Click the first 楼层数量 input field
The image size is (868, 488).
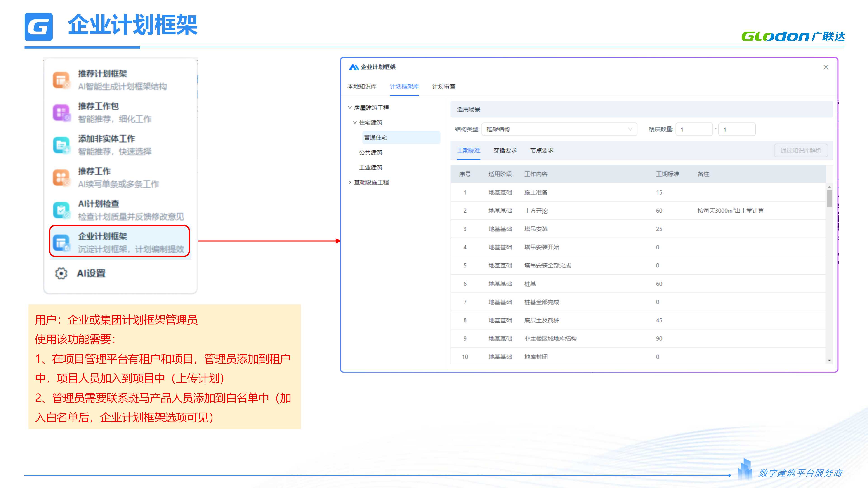(x=694, y=129)
